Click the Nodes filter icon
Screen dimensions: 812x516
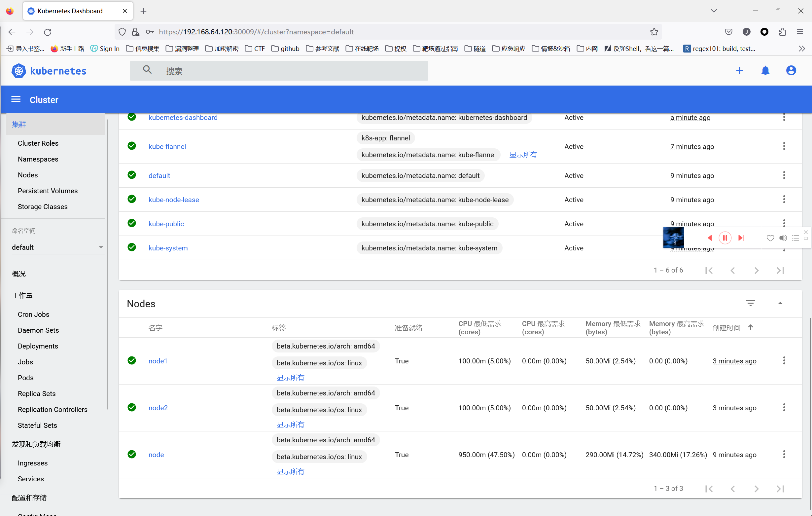[750, 303]
